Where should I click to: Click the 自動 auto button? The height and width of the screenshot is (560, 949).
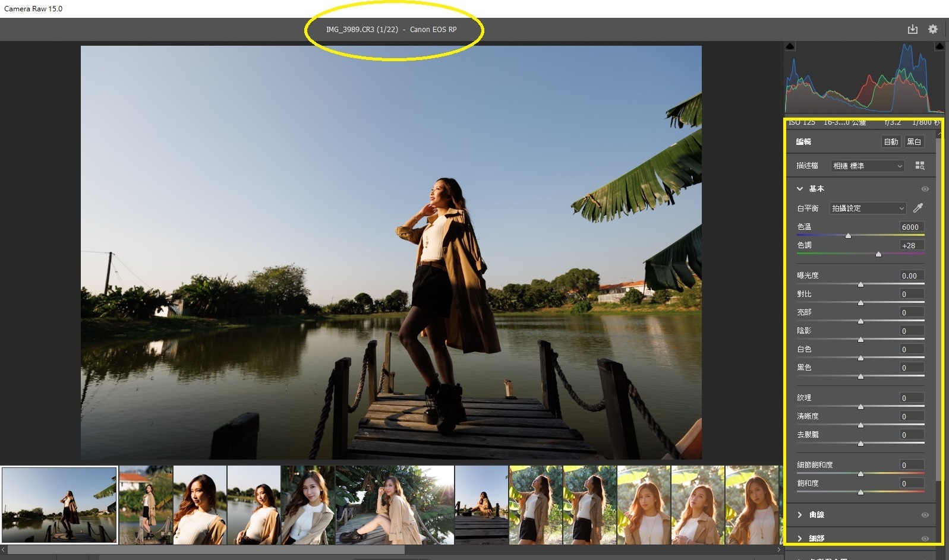891,141
